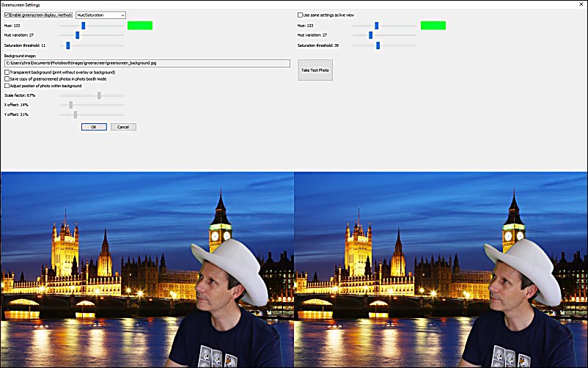
Task: Click the 'Saturation threshold: 39' label
Action: (x=318, y=45)
